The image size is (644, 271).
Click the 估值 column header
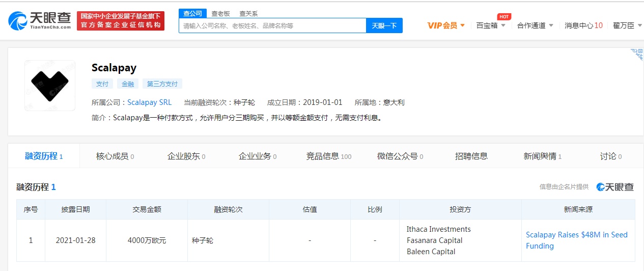[x=310, y=209]
